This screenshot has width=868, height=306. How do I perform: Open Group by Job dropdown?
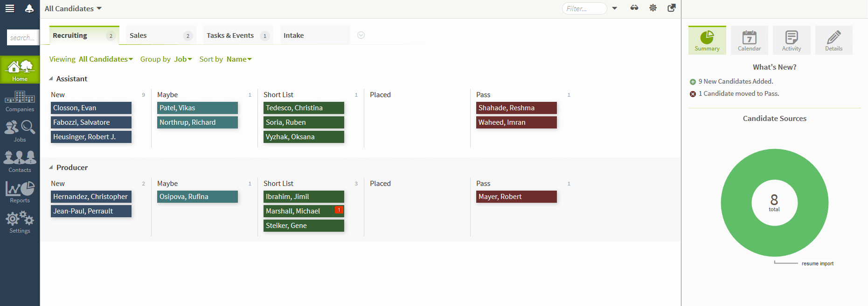coord(183,59)
